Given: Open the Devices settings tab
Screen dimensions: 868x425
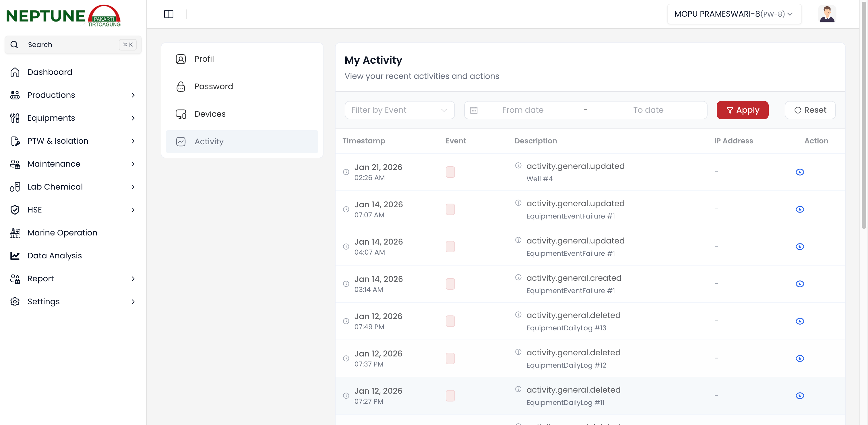Looking at the screenshot, I should pyautogui.click(x=210, y=114).
